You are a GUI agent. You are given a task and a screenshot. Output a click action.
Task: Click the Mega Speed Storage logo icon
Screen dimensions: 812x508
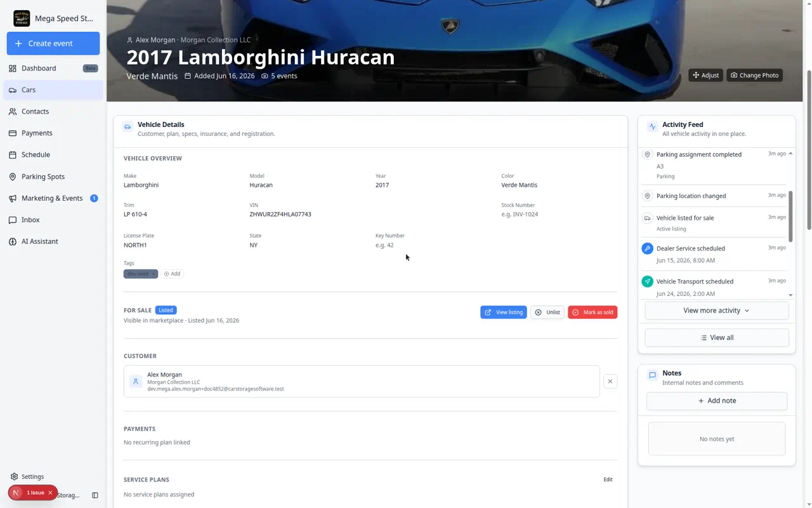pos(22,18)
